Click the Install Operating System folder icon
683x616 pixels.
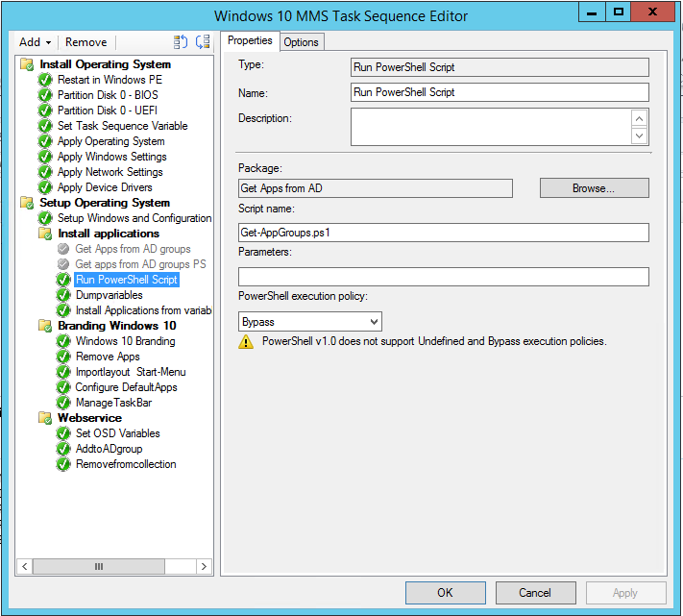coord(27,64)
